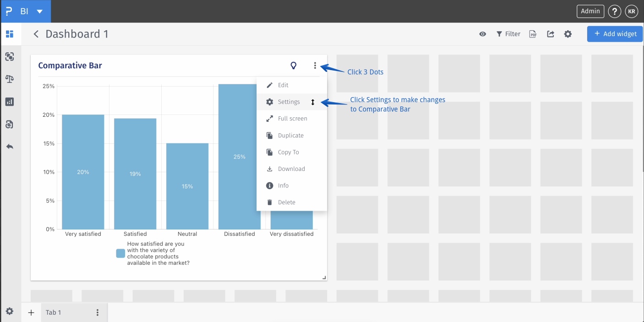Click the Neutral 15% bar
The width and height of the screenshot is (644, 322).
coord(187,186)
